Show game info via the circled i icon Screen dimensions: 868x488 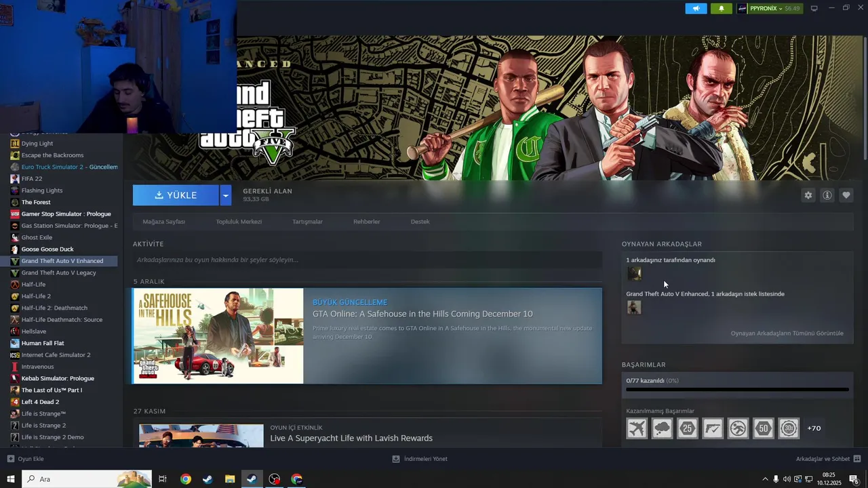(827, 195)
